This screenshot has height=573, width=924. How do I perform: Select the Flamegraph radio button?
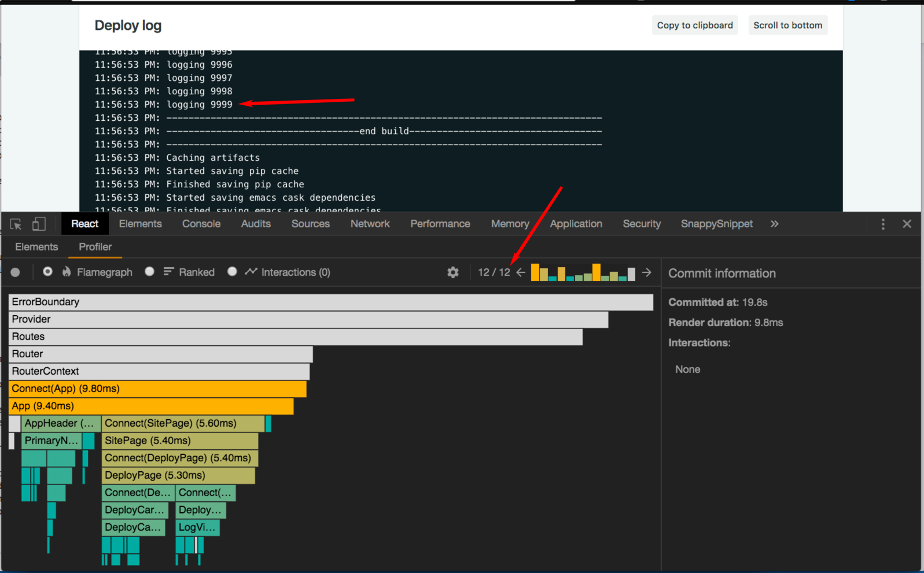pos(48,272)
